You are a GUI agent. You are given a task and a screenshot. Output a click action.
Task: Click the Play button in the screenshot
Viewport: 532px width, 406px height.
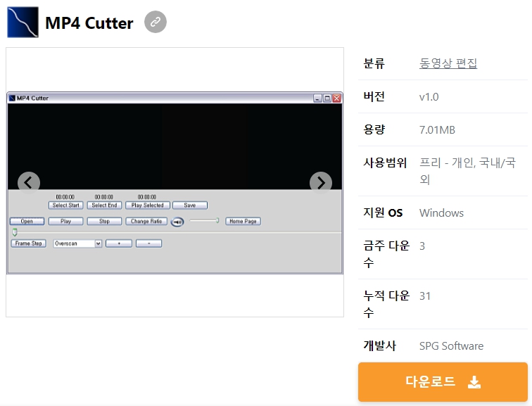[66, 221]
